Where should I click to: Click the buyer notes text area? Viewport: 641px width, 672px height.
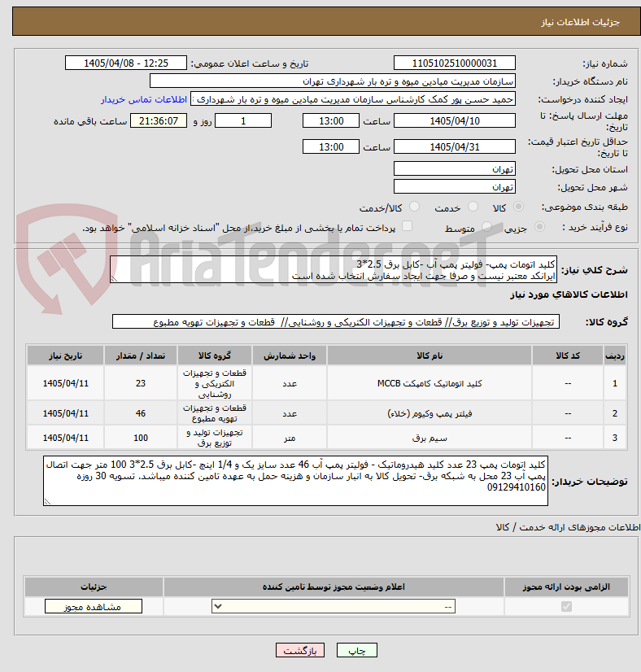tap(295, 481)
